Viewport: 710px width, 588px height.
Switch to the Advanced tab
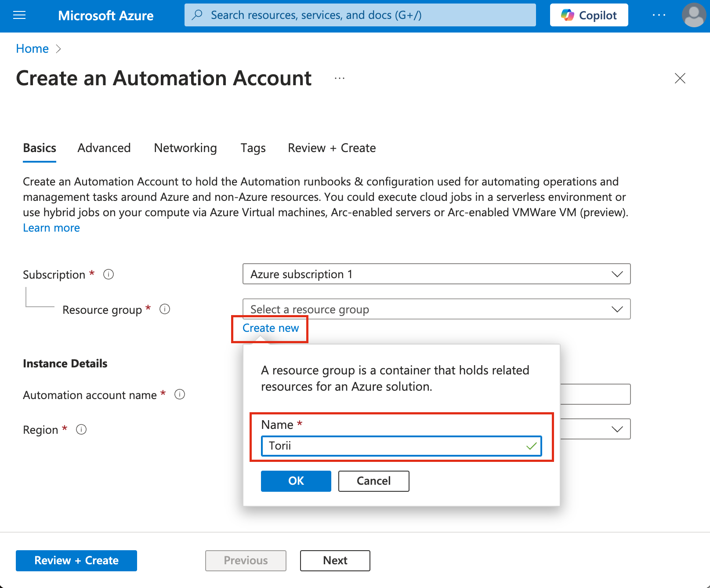pos(104,148)
